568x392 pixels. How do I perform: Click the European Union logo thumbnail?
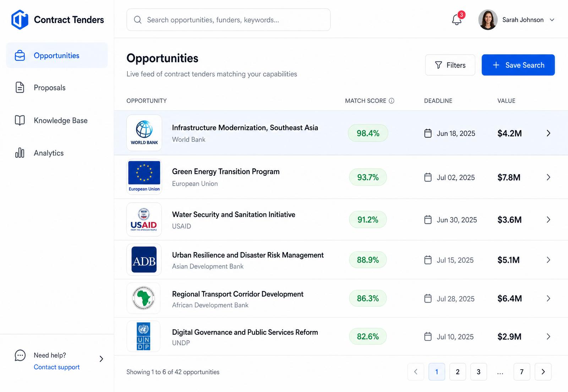[x=144, y=177]
